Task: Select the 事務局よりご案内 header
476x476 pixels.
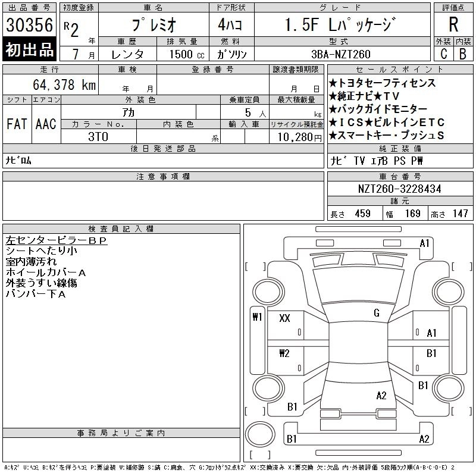Action: point(121,433)
